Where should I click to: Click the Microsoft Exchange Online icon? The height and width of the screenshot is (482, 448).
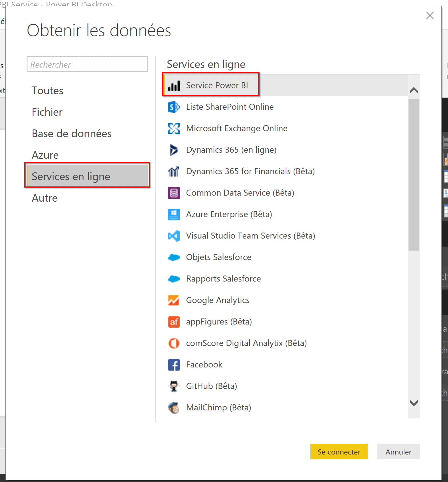pos(174,129)
